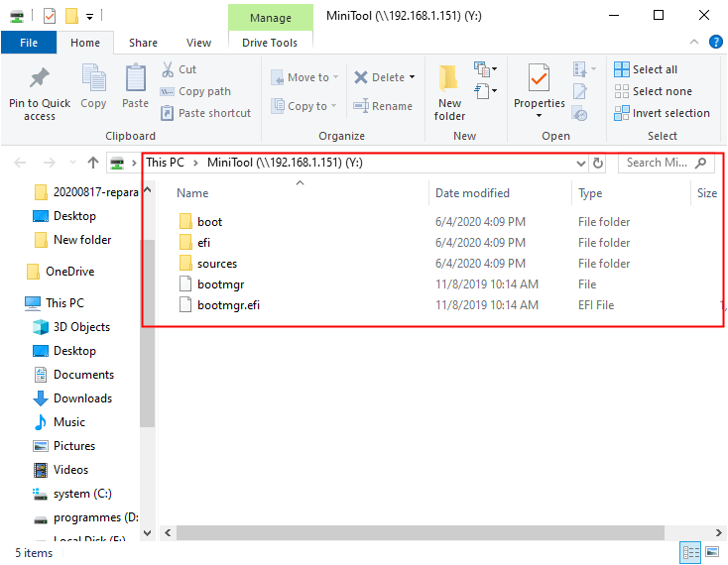Click the Manage contextual tab
This screenshot has height=565, width=728.
click(271, 18)
